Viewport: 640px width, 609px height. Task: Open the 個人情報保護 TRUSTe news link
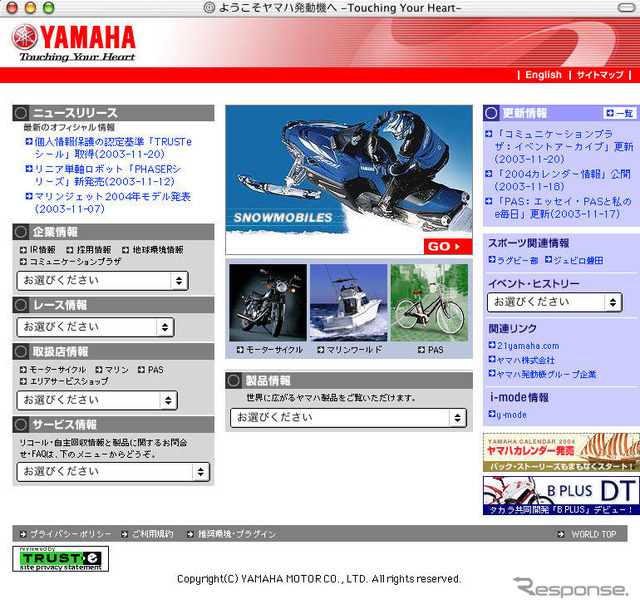[x=113, y=148]
